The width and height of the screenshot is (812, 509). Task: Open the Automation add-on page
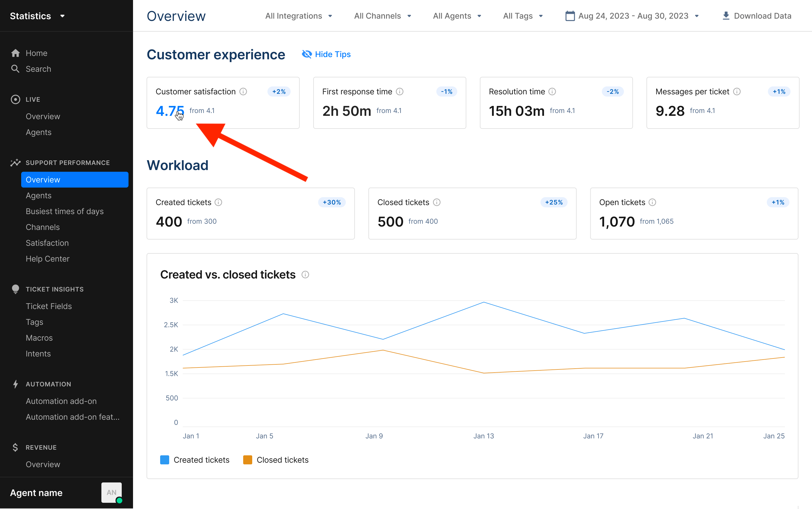61,401
